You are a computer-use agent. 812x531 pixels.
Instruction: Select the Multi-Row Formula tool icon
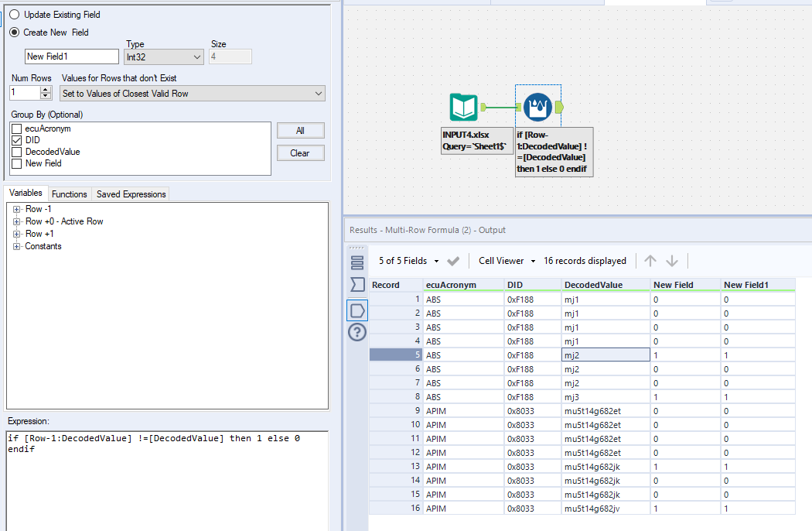tap(537, 107)
